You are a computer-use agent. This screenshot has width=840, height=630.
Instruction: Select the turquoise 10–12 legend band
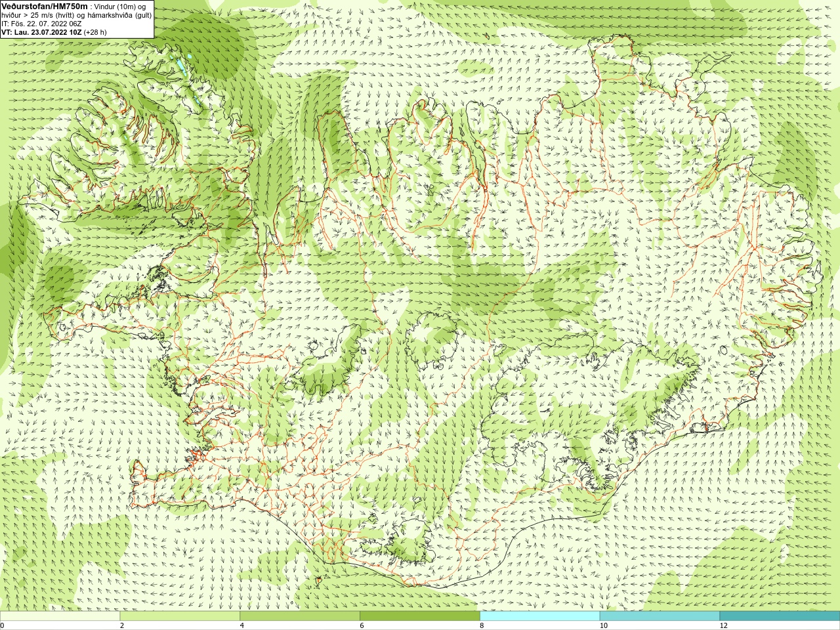tap(660, 616)
